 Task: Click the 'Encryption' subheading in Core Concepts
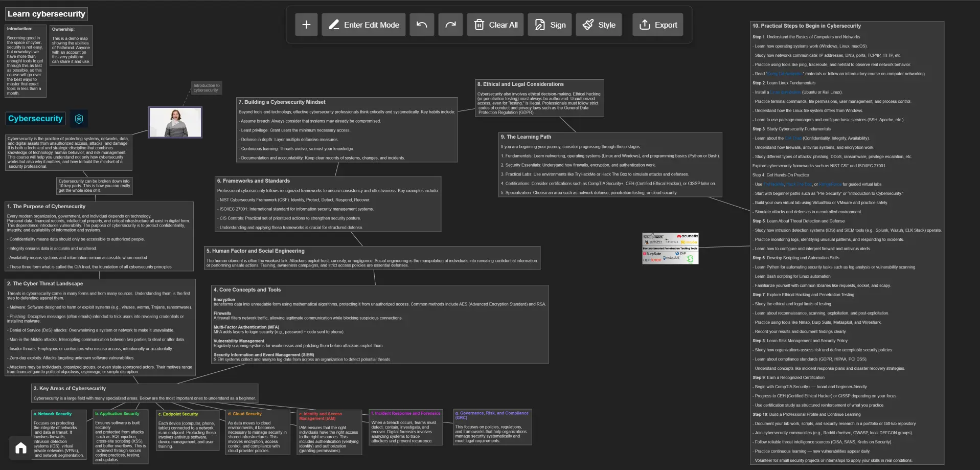pos(224,300)
